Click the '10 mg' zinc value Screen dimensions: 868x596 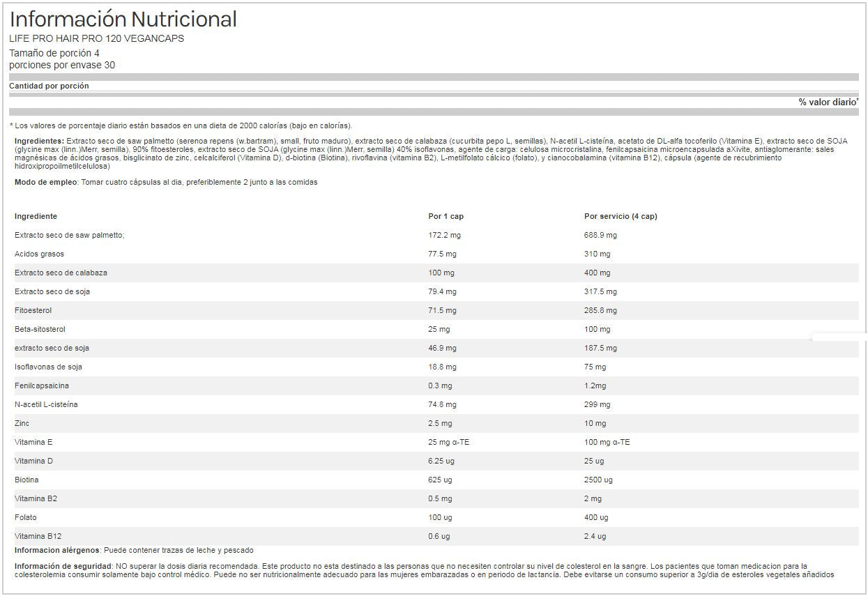pos(595,423)
